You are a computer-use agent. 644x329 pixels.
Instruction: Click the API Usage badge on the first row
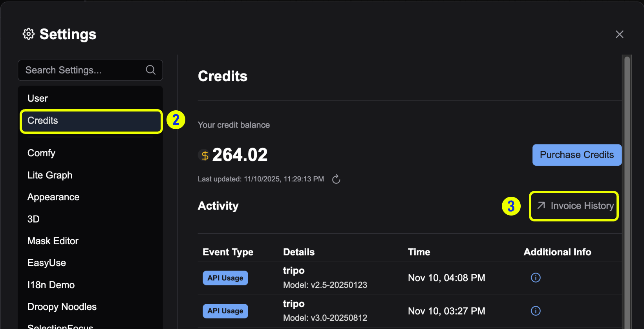[x=225, y=278]
